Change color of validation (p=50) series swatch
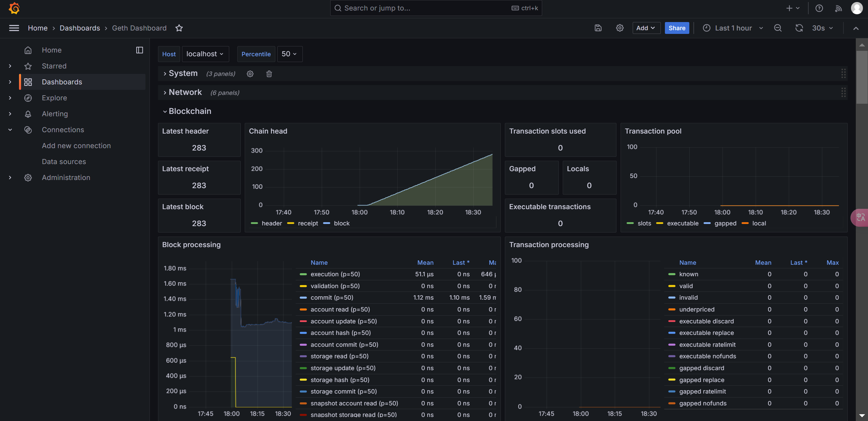Viewport: 868px width, 421px height. (303, 286)
